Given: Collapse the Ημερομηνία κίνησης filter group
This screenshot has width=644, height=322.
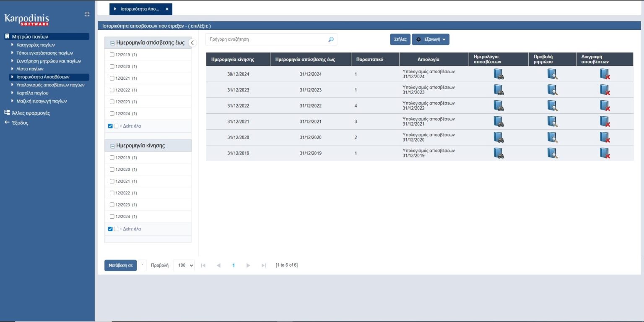Looking at the screenshot, I should [x=112, y=146].
